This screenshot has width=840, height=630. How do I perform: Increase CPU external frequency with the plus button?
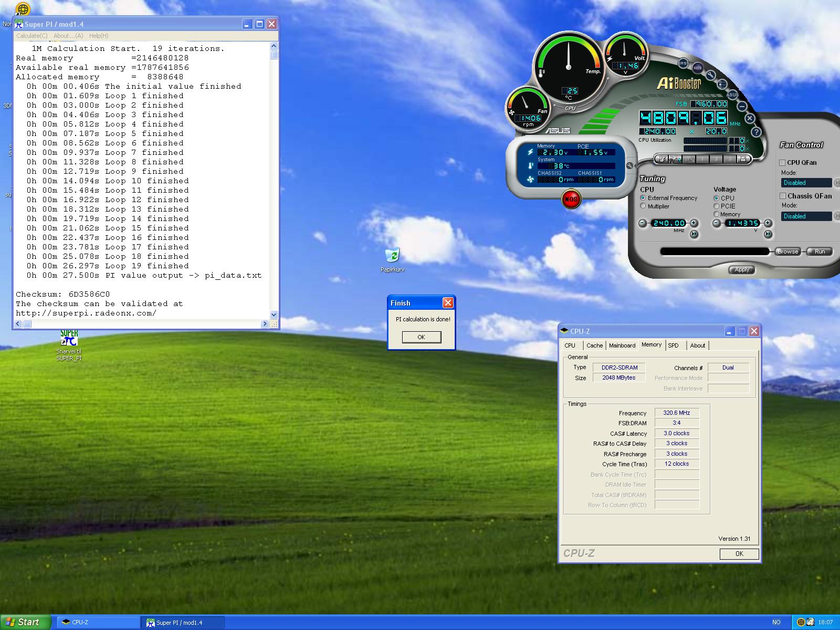694,223
